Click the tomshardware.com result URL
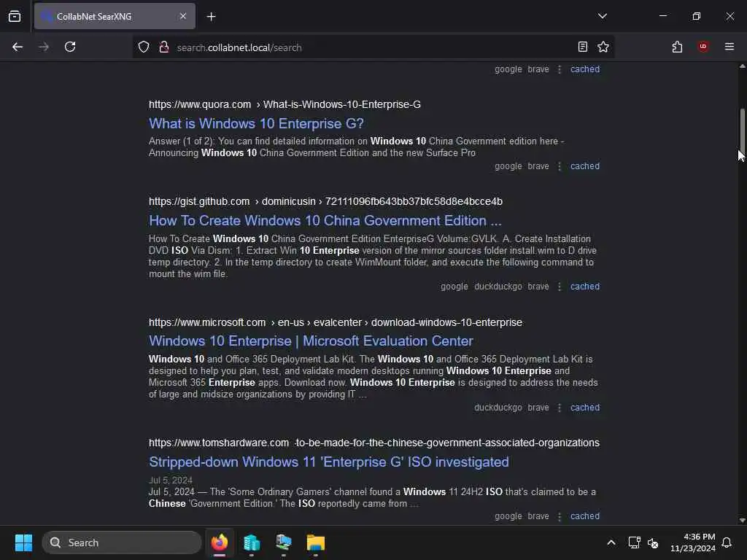 (x=374, y=443)
